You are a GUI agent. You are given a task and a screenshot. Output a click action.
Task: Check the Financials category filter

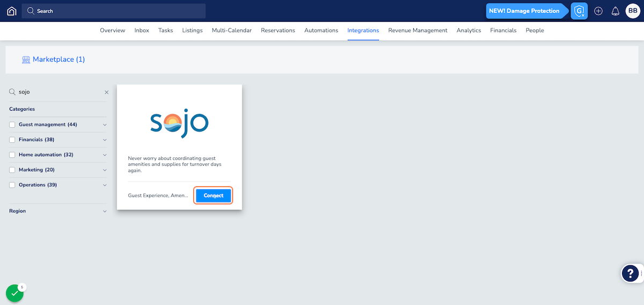(12, 140)
